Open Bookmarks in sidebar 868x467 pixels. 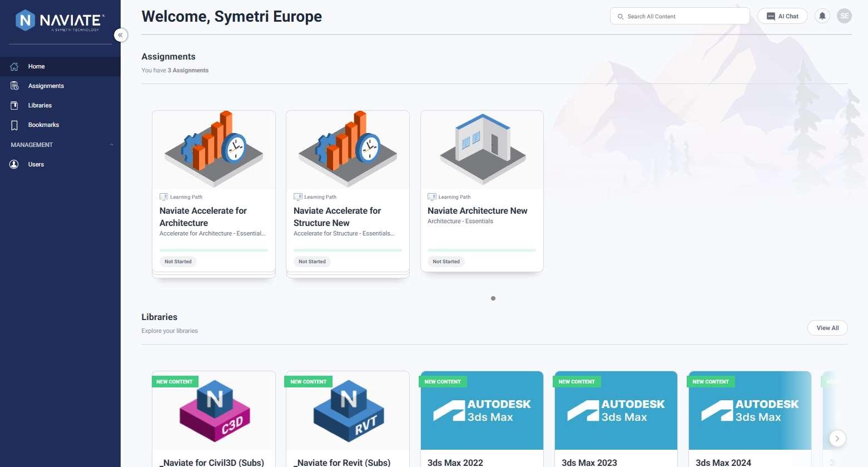[60, 125]
